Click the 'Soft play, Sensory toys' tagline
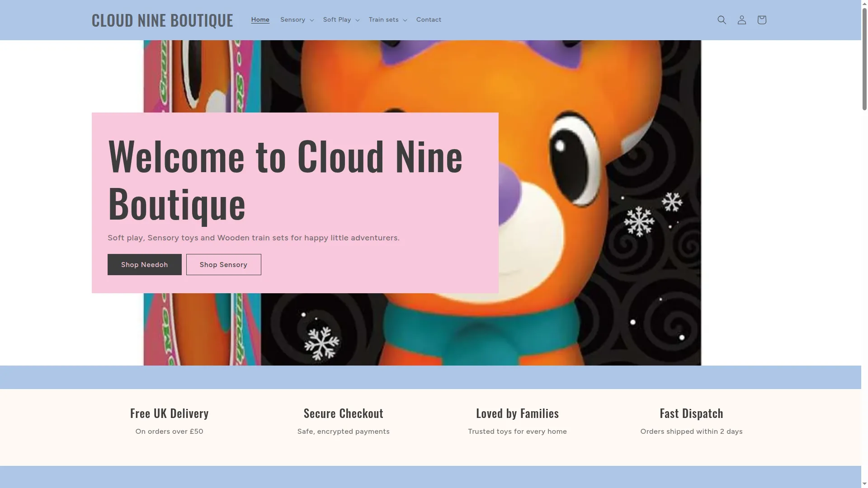 pos(253,238)
